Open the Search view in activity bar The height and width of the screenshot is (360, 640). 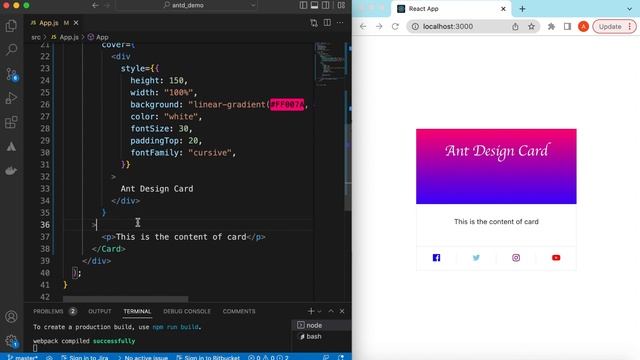pos(11,50)
